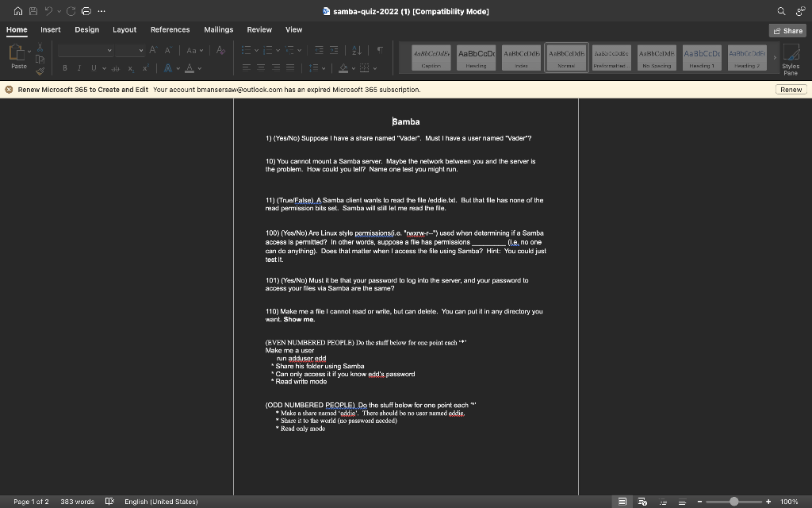Click the Renew subscription button
Image resolution: width=812 pixels, height=508 pixels.
tap(791, 89)
